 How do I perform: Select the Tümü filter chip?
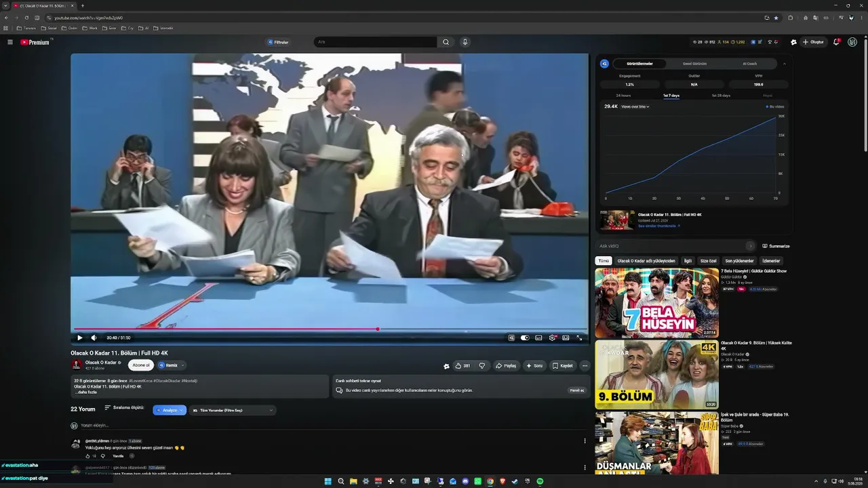coord(603,261)
